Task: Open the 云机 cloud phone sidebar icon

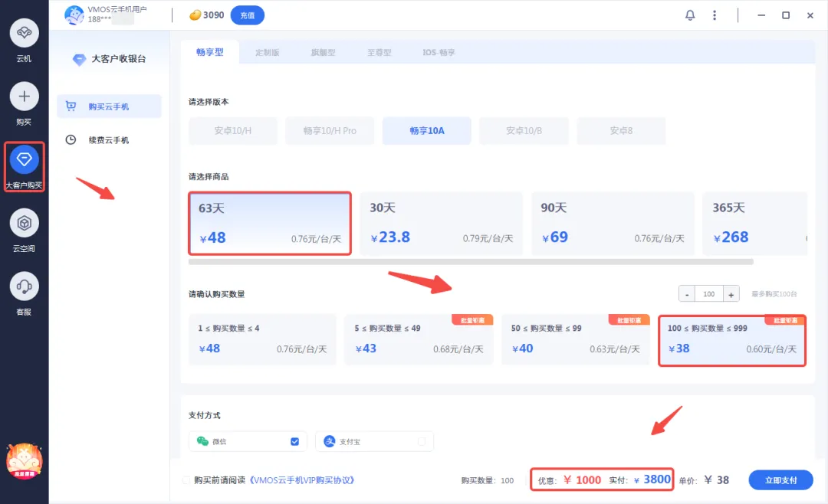Action: pos(24,33)
